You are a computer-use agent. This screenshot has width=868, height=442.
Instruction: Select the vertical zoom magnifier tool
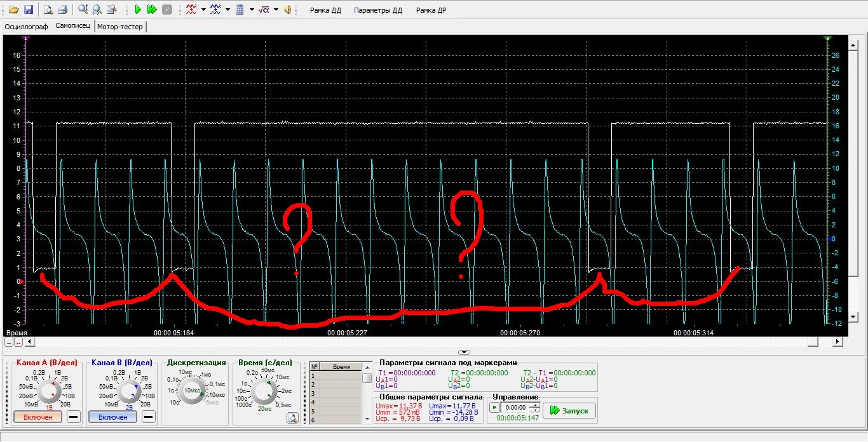pos(83,10)
